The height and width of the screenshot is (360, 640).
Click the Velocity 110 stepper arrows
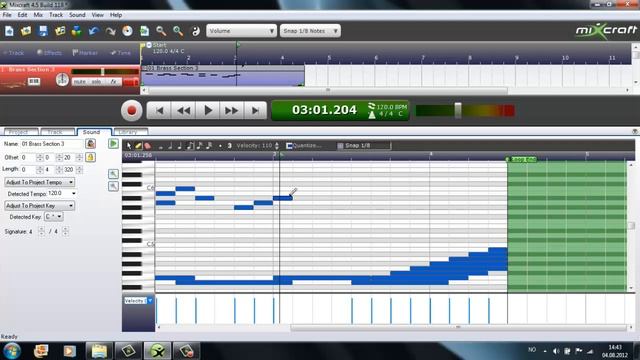[277, 146]
